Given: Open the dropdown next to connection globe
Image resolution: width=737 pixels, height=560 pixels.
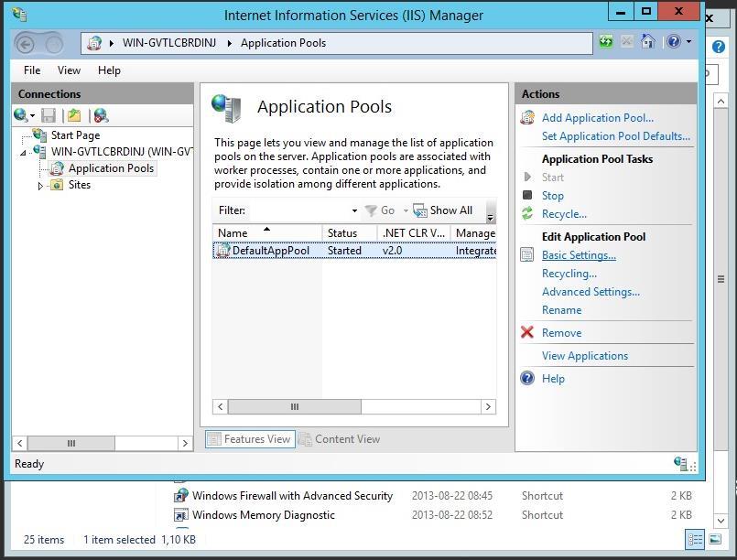Looking at the screenshot, I should [x=32, y=115].
